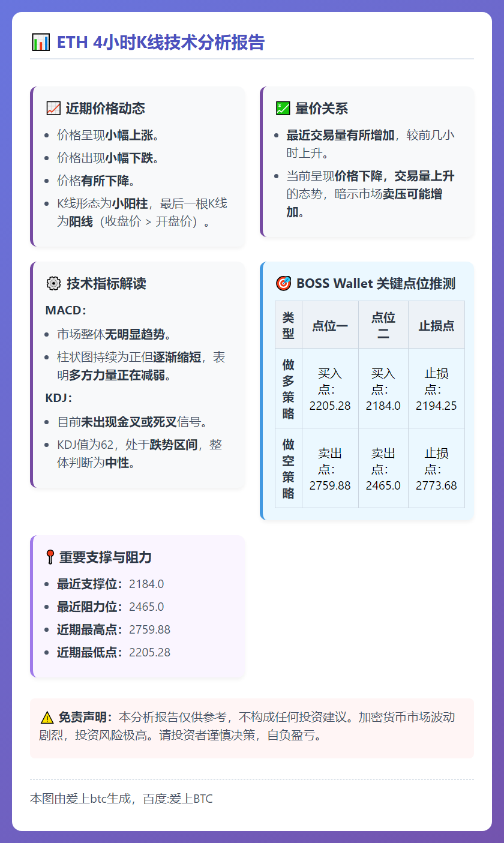Click the 卖出点 2465.0 cell
Image resolution: width=504 pixels, height=843 pixels.
click(383, 468)
